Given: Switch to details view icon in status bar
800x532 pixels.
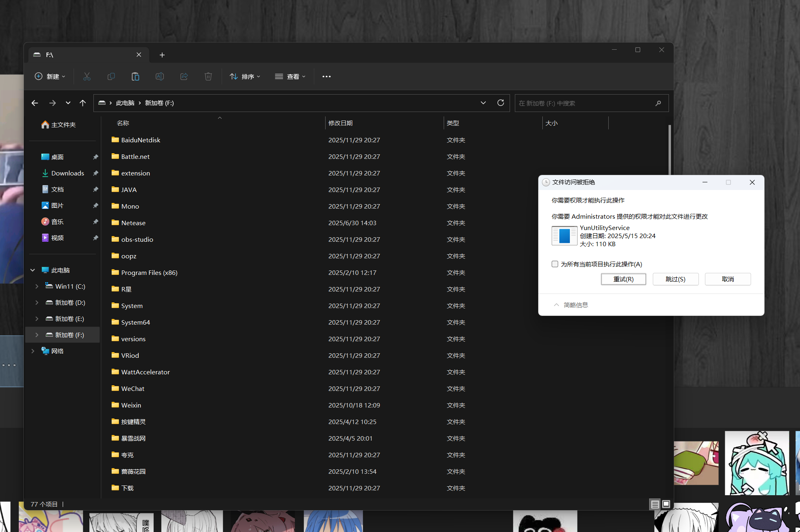Looking at the screenshot, I should [x=655, y=504].
